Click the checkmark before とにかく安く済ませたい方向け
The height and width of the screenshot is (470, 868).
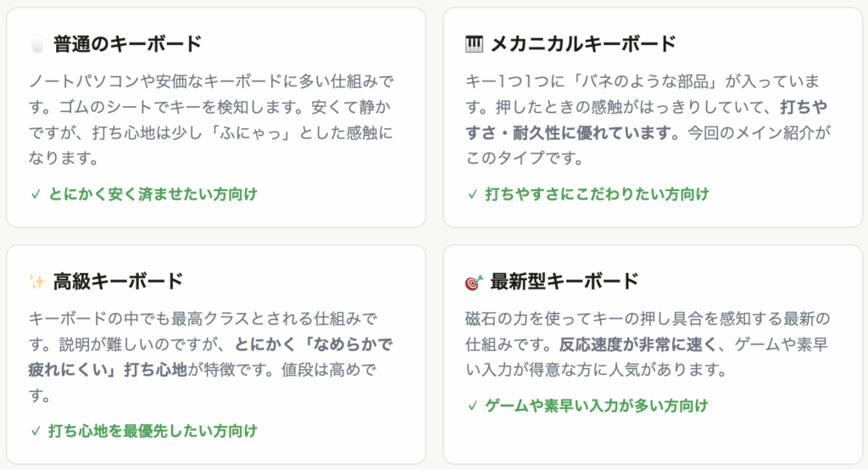click(x=36, y=194)
